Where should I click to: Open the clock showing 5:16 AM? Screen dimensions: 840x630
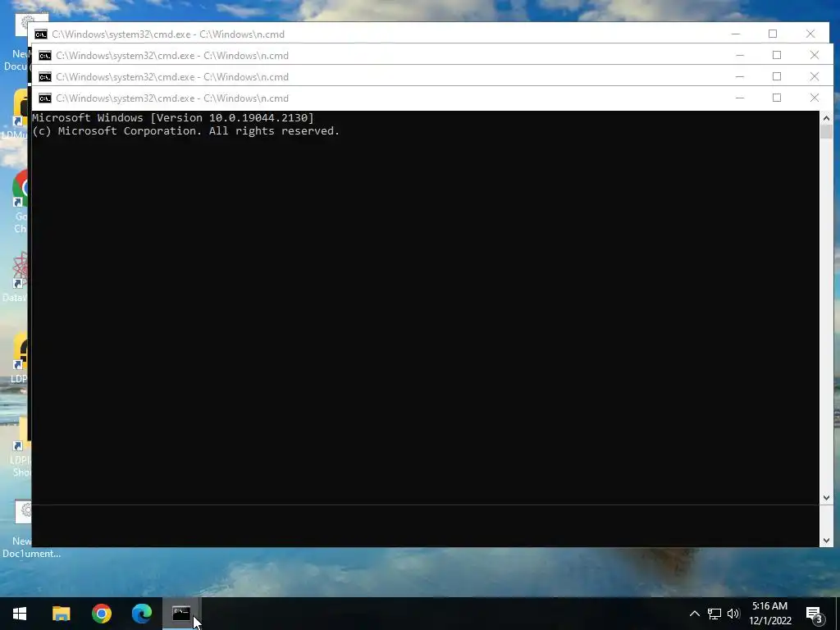pyautogui.click(x=769, y=606)
